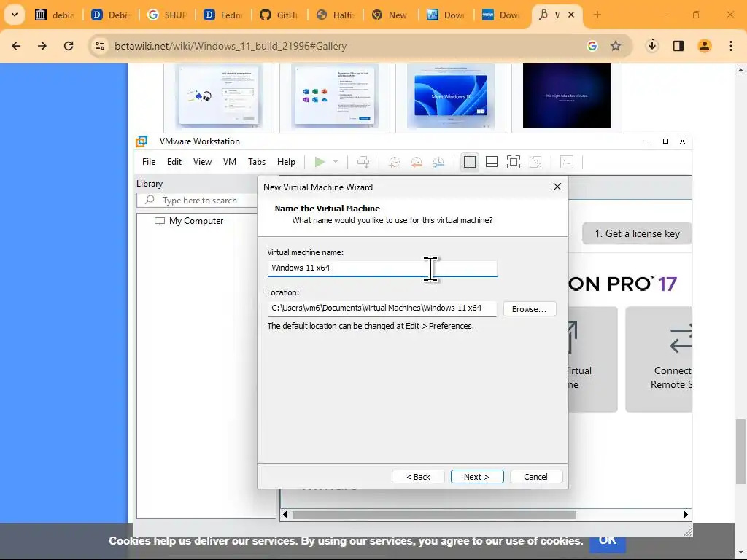Viewport: 747px width, 560px height.
Task: Click the betawiki.net address bar URL
Action: 231,46
